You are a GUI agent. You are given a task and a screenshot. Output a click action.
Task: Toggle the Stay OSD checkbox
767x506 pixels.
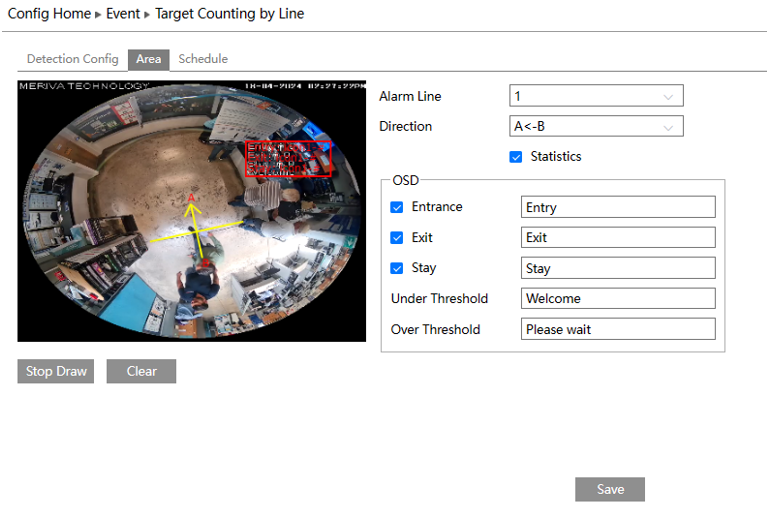pos(397,268)
